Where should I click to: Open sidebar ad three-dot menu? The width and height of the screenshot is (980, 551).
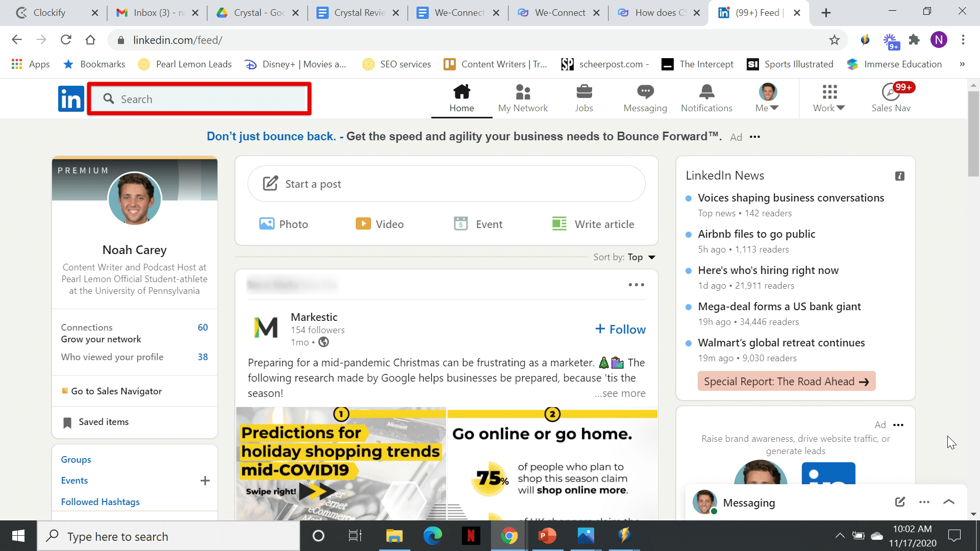[x=898, y=425]
